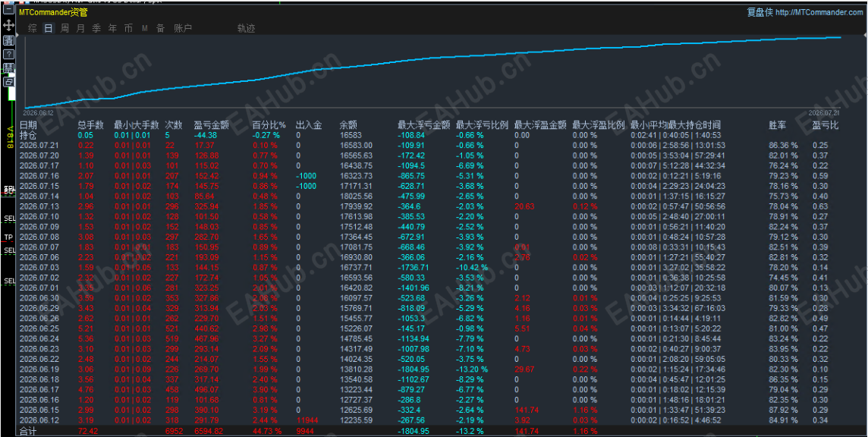Click total trade count 6952
868x437 pixels.
(x=174, y=431)
